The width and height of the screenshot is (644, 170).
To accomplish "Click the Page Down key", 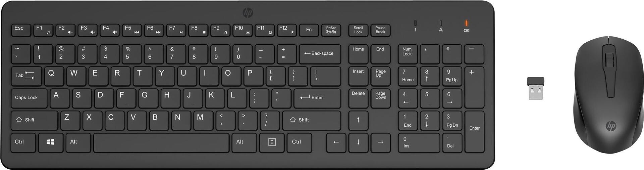I will click(380, 98).
